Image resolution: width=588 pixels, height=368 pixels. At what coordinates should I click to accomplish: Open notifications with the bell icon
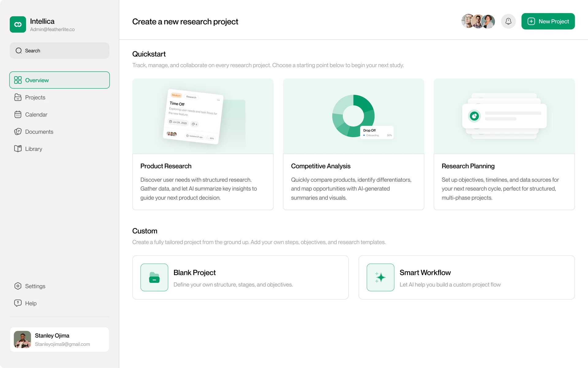pos(508,21)
